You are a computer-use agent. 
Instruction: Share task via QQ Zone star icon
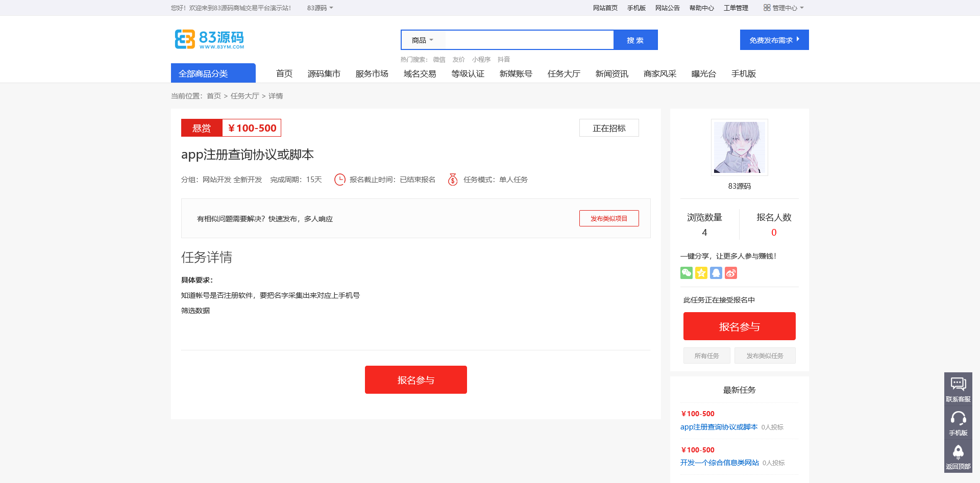point(701,273)
